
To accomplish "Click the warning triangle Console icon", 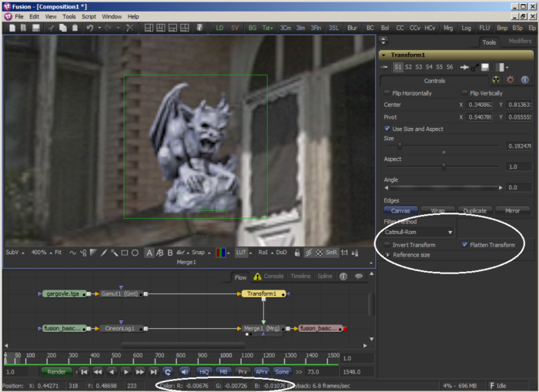I will [x=257, y=276].
